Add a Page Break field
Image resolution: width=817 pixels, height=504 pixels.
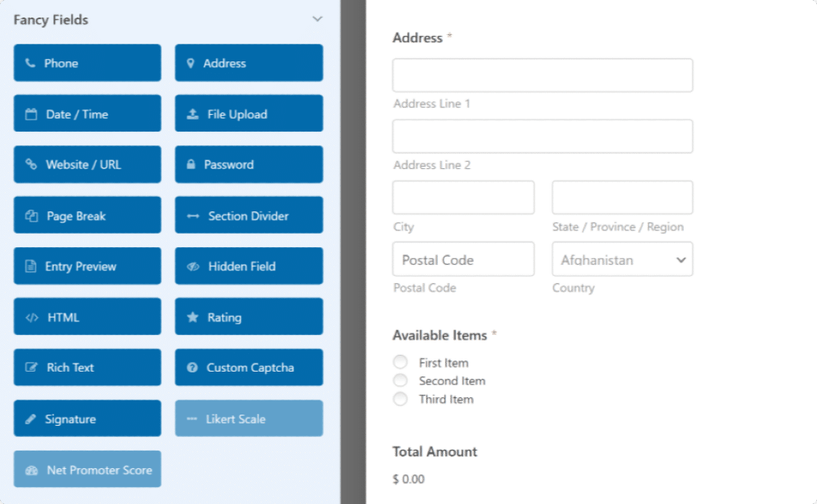[x=87, y=216]
